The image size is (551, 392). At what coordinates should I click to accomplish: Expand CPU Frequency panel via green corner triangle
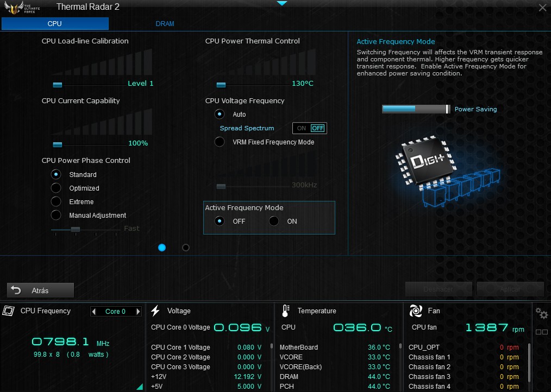140,387
